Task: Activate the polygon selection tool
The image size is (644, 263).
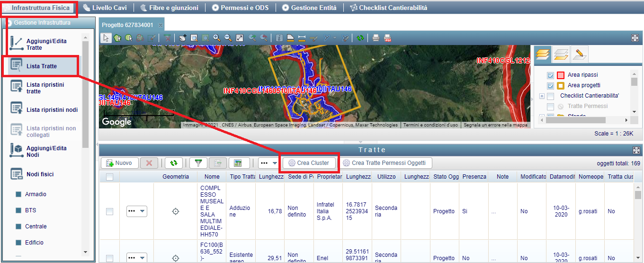Action: point(117,38)
